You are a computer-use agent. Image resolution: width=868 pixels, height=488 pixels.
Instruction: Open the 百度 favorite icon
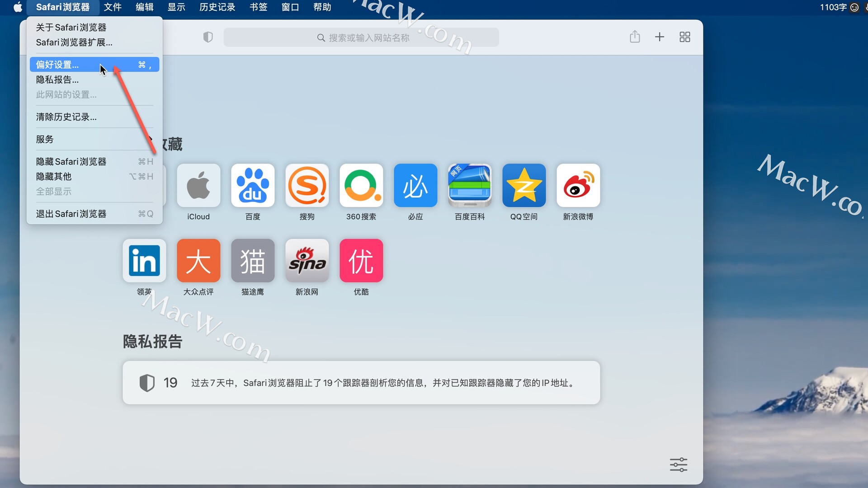click(x=252, y=185)
